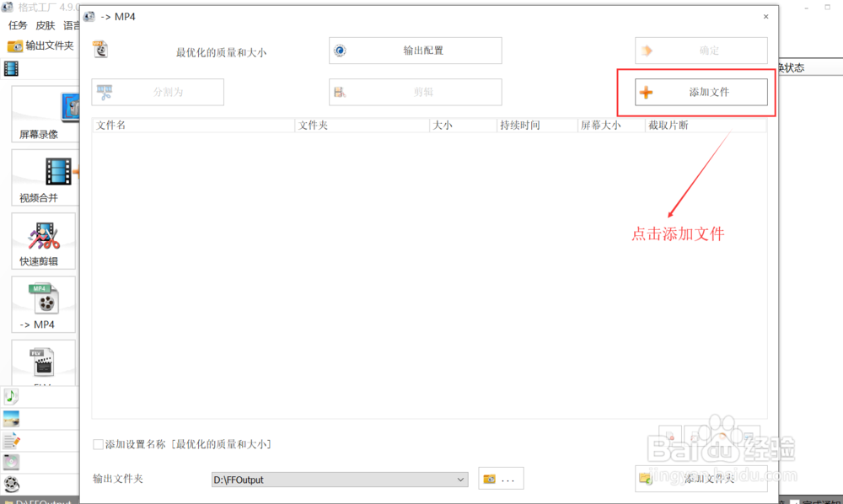
Task: Open the picture category landscape icon
Action: click(x=13, y=418)
